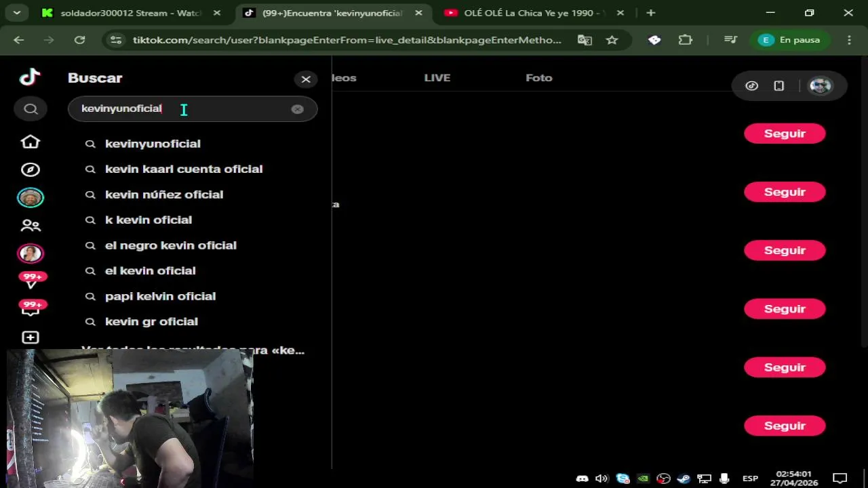Click the microphone tray icon
This screenshot has width=868, height=488.
coord(724,479)
